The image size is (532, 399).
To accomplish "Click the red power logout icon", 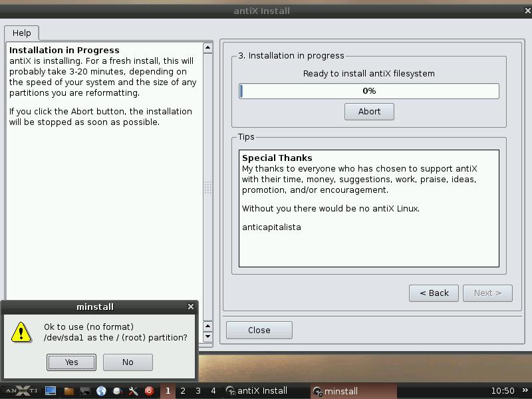I will tap(149, 391).
